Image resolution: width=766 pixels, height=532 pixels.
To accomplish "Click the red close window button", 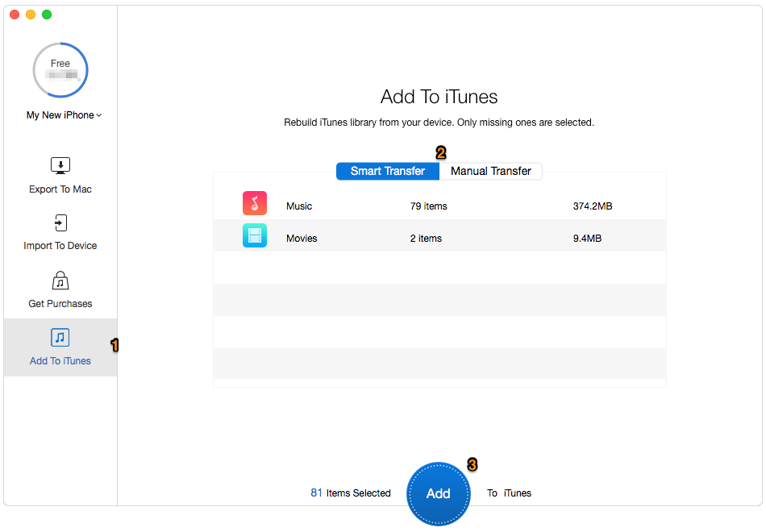I will pyautogui.click(x=15, y=15).
